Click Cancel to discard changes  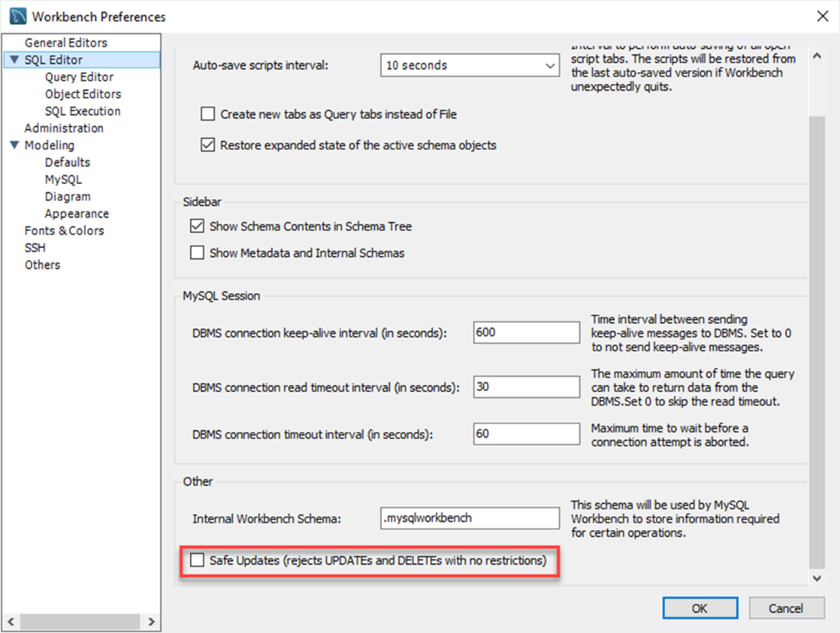point(786,608)
